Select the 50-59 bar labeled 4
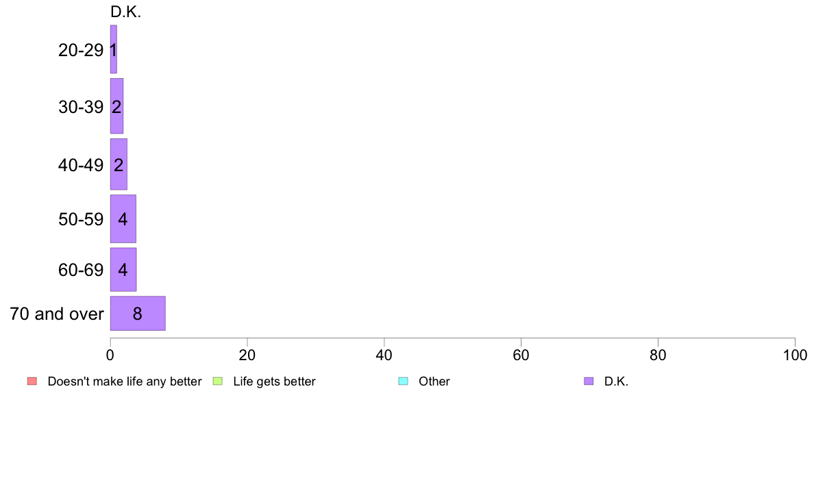 coord(123,218)
